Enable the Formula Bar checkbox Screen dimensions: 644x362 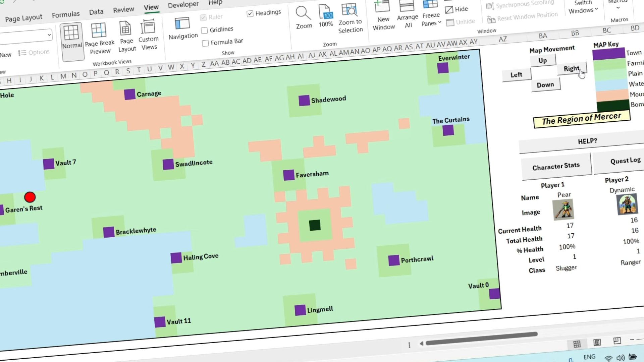click(x=205, y=43)
